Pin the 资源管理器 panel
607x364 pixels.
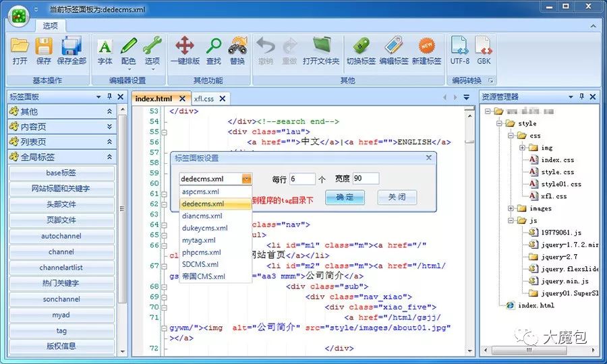coord(581,96)
